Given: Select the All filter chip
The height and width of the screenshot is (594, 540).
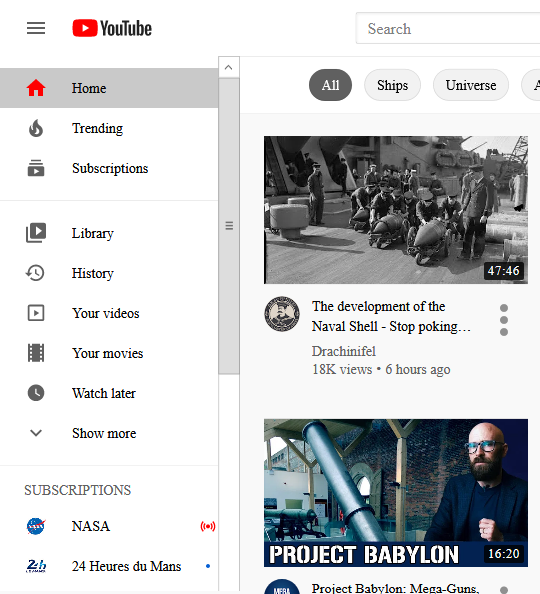Looking at the screenshot, I should point(330,85).
